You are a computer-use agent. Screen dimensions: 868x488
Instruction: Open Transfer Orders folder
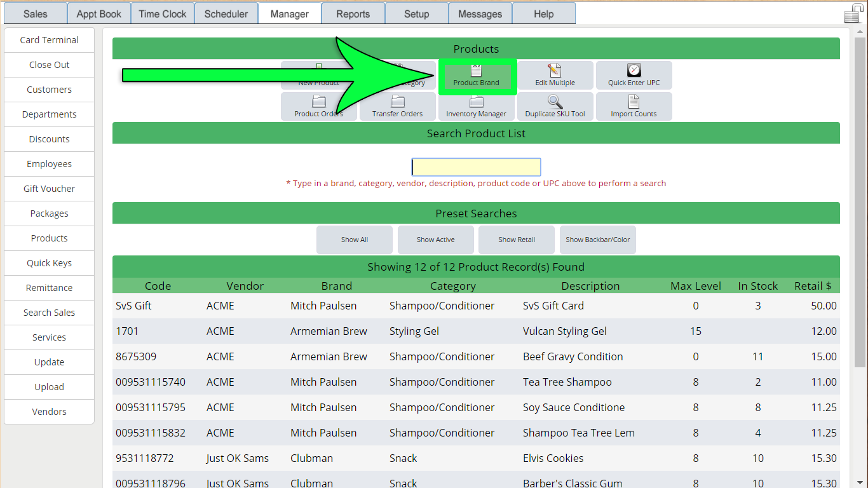(397, 107)
